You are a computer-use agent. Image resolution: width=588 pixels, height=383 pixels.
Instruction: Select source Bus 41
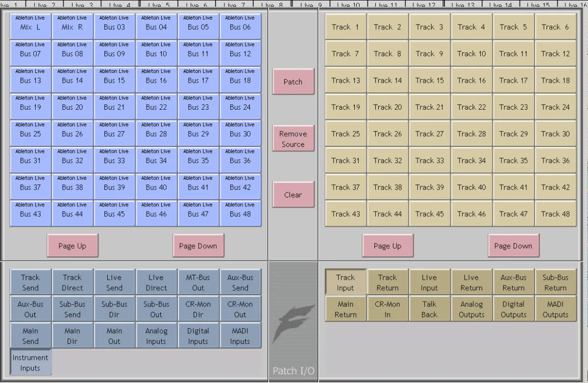[x=198, y=187]
